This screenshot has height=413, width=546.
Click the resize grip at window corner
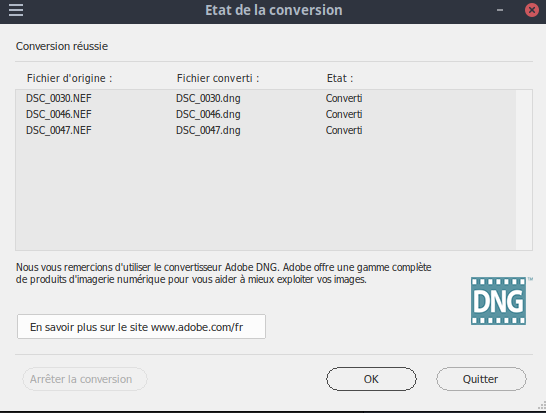pyautogui.click(x=542, y=405)
